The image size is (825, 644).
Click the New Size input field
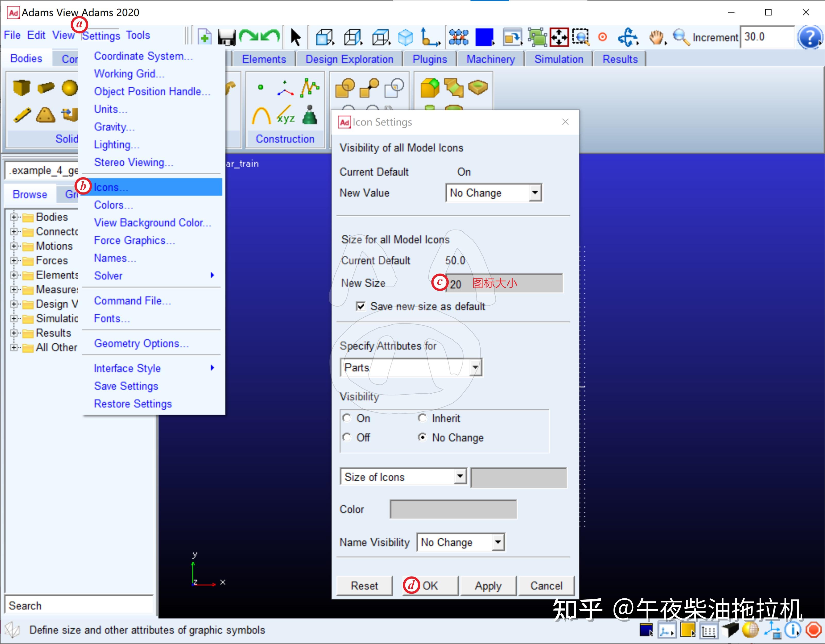point(504,283)
